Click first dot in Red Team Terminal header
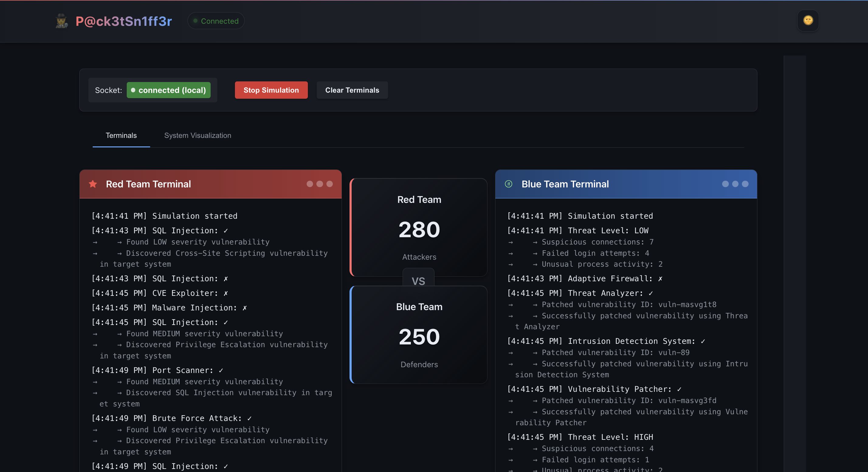Image resolution: width=868 pixels, height=472 pixels. pyautogui.click(x=310, y=184)
